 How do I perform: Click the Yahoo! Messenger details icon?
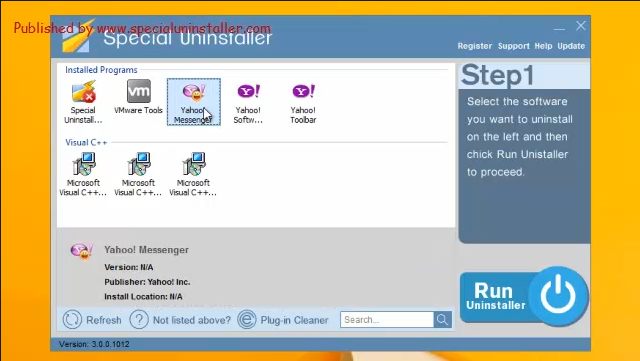(82, 251)
